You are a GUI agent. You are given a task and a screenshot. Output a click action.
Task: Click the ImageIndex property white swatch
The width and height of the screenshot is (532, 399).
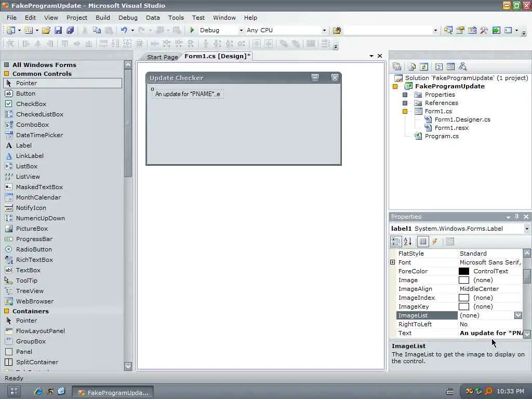[464, 298]
